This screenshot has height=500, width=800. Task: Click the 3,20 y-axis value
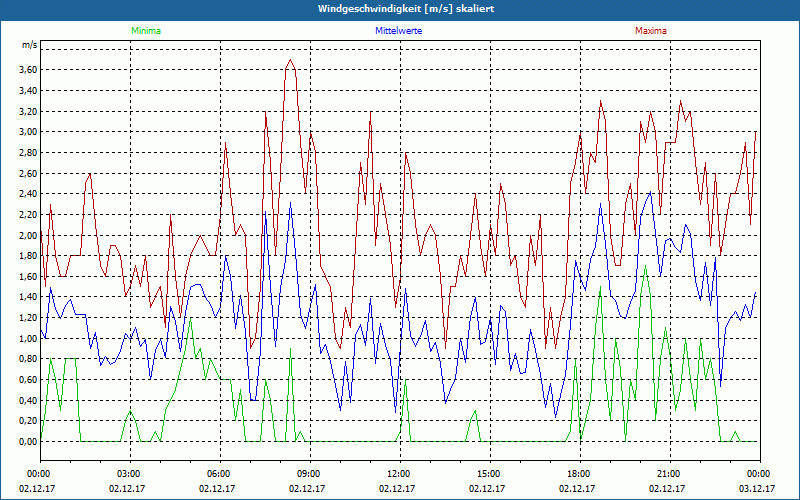[x=28, y=111]
